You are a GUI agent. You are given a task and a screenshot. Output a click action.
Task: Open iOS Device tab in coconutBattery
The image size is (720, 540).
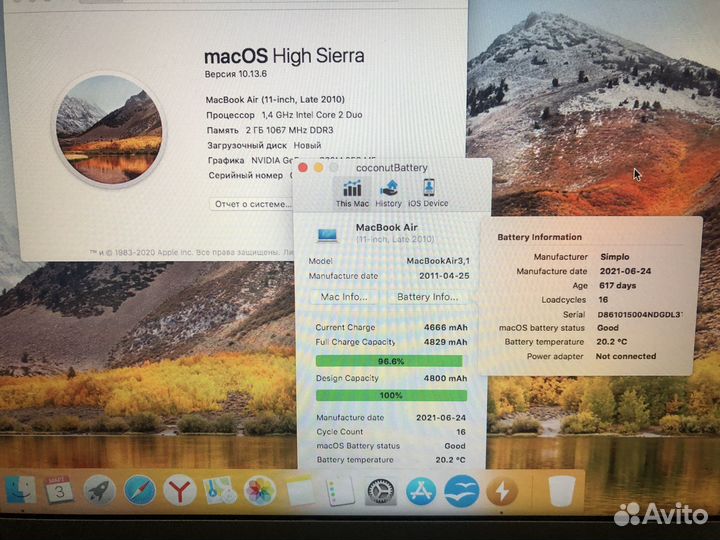pyautogui.click(x=428, y=193)
